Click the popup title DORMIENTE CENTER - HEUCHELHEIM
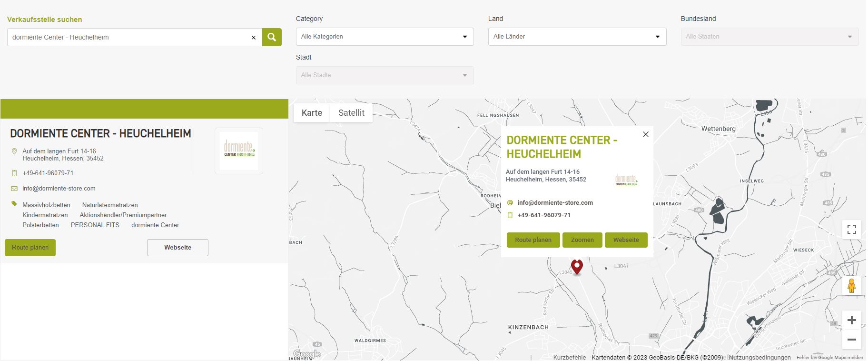 point(562,147)
